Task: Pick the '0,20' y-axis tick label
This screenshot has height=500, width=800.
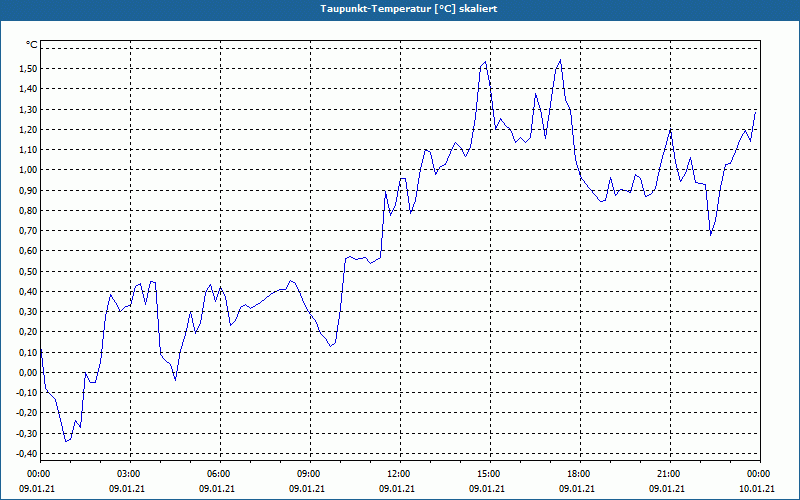Action: 29,332
